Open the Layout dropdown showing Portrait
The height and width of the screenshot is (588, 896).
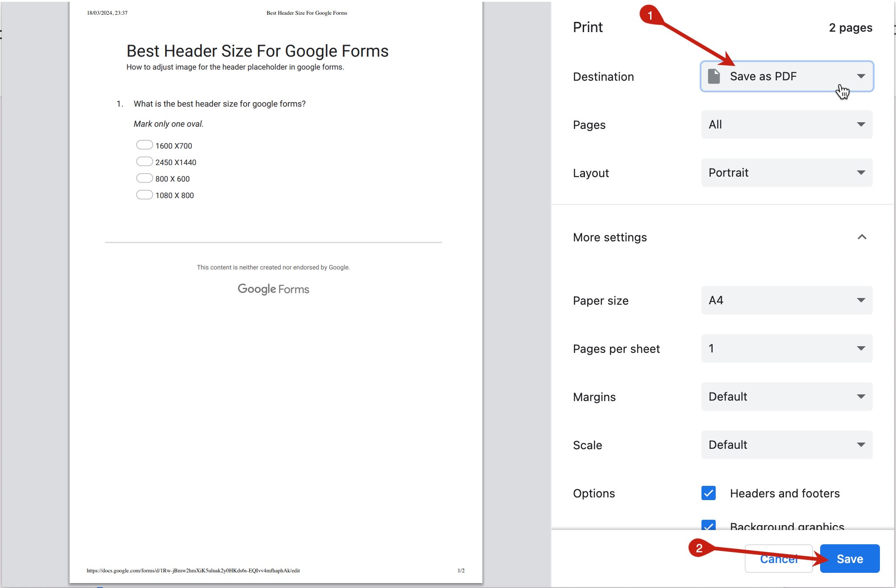786,173
